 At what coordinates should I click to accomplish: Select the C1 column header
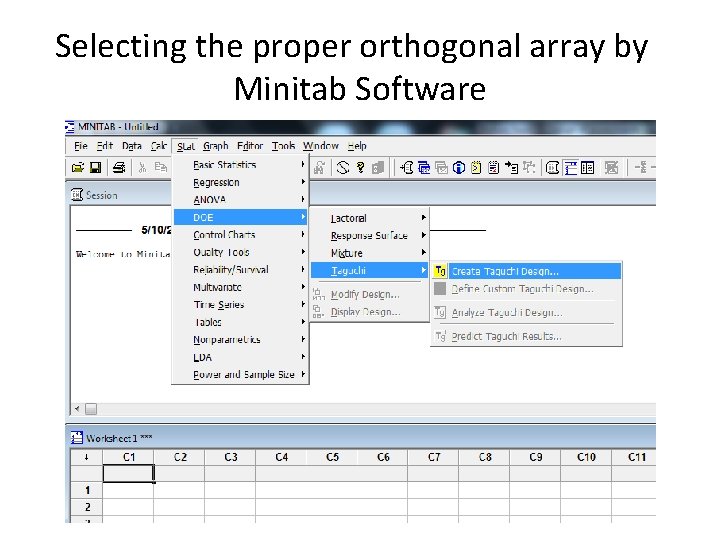coord(129,457)
